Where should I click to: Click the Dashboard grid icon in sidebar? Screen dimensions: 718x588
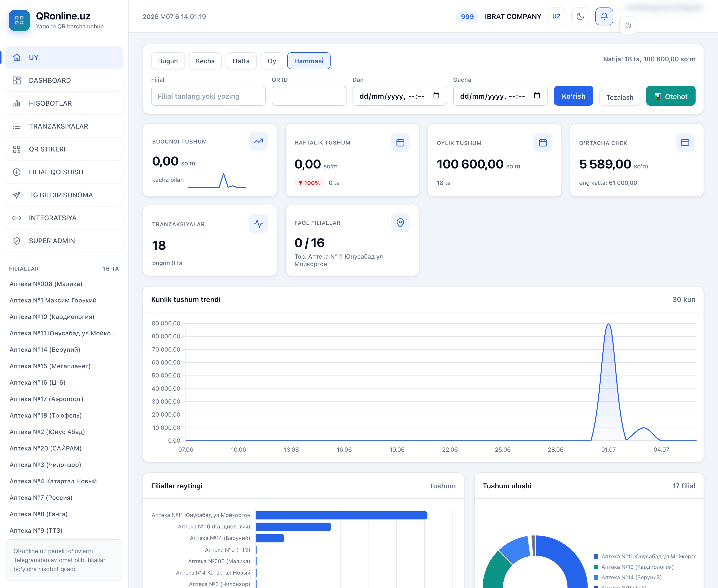pos(17,80)
